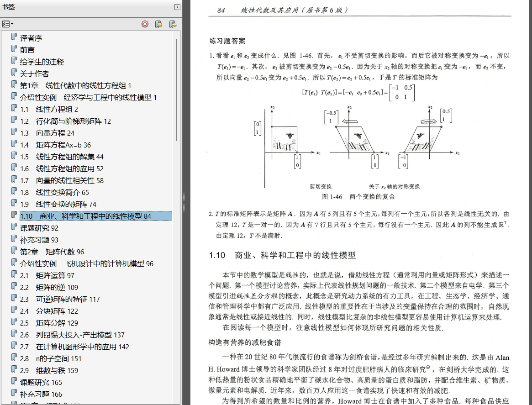Click the bookmark ribbon icon beside 关于作者

pyautogui.click(x=14, y=72)
